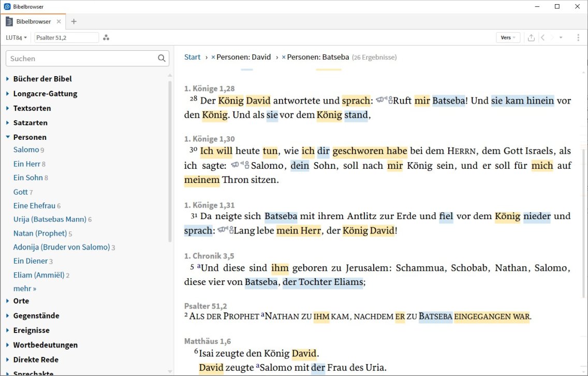Click the speaker icon before 'Salomo, dein Sohn'
Image resolution: width=588 pixels, height=376 pixels.
tap(240, 165)
